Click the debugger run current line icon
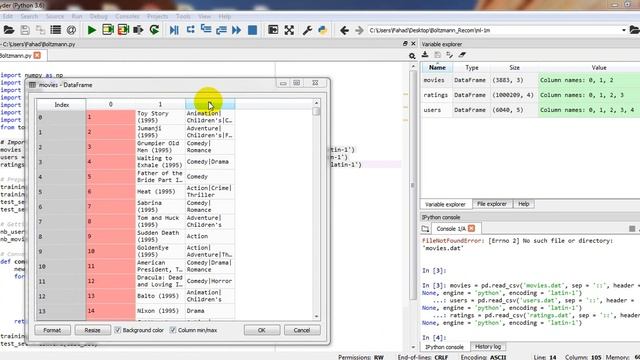 pos(190,30)
